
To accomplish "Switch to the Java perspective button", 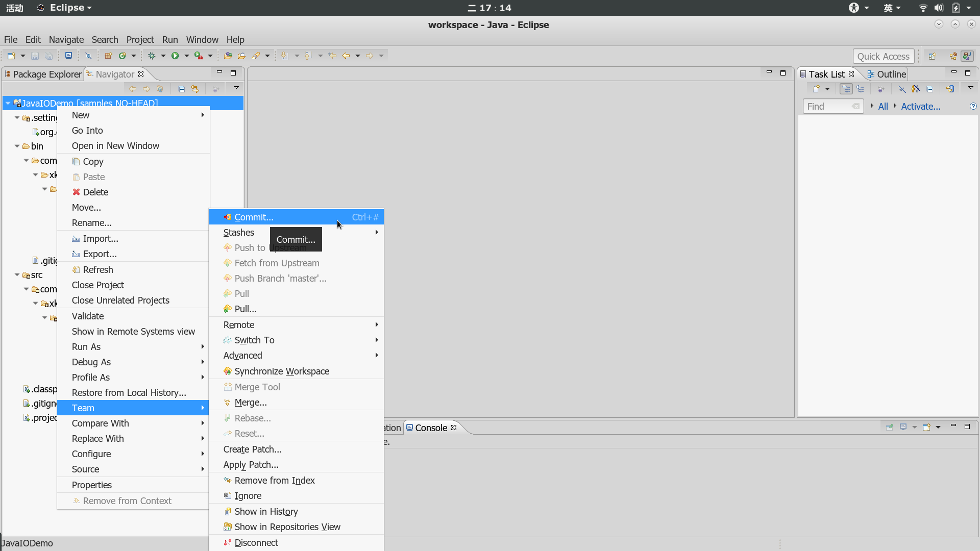I will point(967,56).
